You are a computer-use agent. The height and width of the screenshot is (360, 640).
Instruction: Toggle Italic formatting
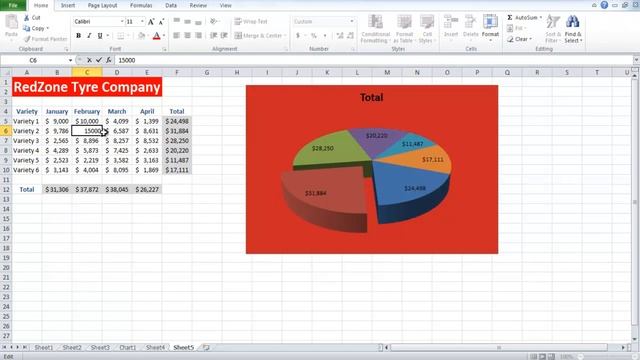click(89, 36)
